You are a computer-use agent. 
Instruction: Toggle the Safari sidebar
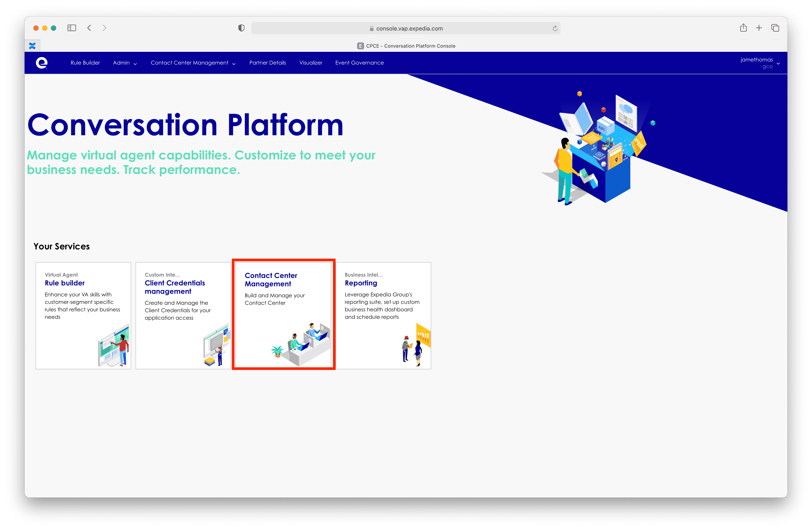point(72,28)
